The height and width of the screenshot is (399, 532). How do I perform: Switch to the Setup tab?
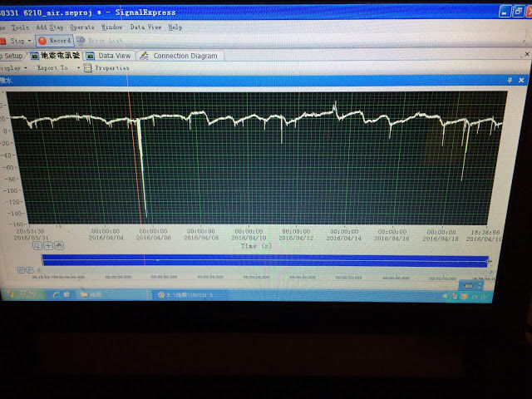tap(12, 56)
